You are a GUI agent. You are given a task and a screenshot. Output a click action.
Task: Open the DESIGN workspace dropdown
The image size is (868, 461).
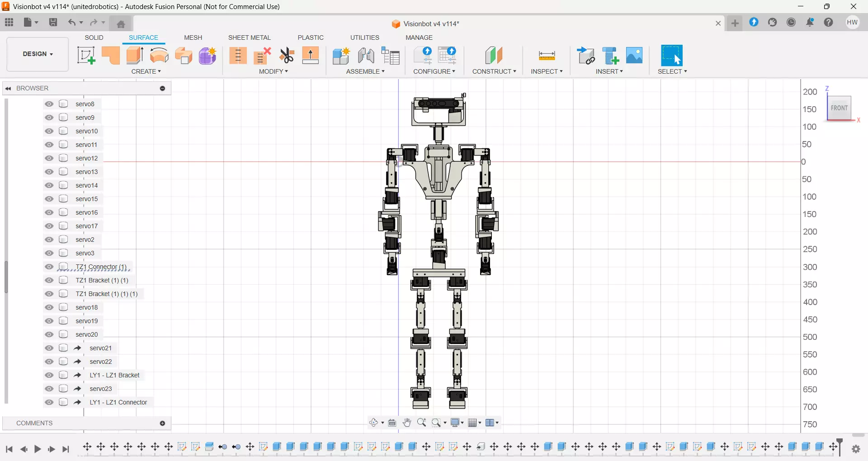point(38,54)
